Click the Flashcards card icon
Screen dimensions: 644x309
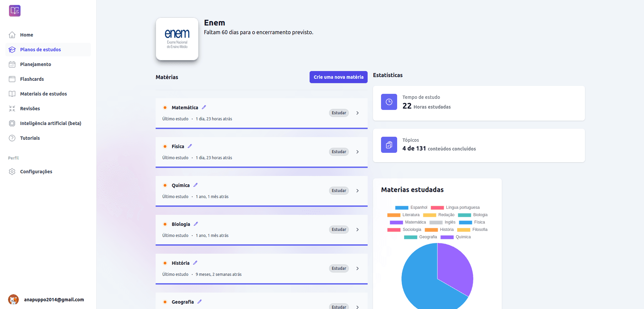pyautogui.click(x=12, y=79)
